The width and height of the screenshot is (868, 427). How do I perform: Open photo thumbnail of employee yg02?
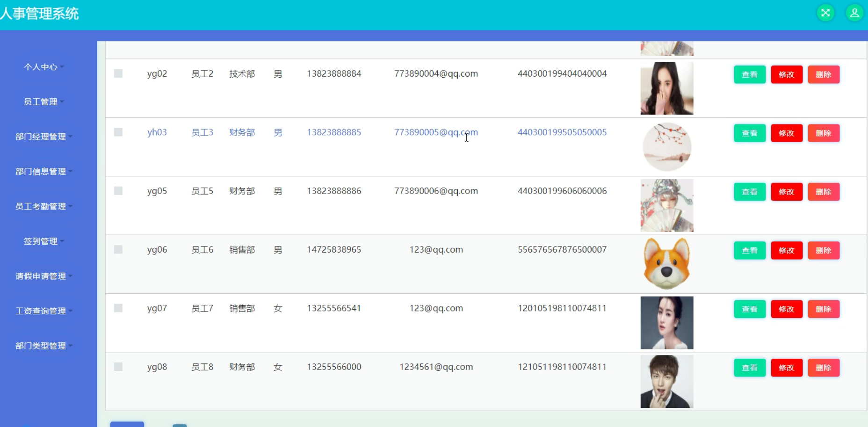[x=667, y=88]
